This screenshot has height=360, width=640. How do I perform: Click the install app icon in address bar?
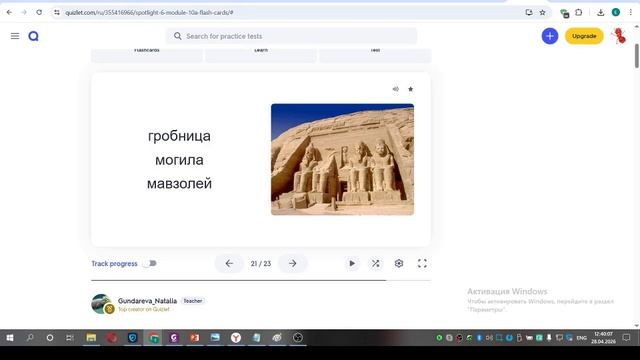point(529,12)
